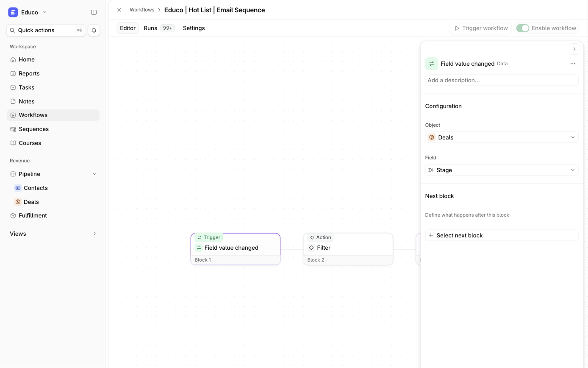The image size is (588, 368).
Task: Click the Add a description field
Action: [502, 80]
